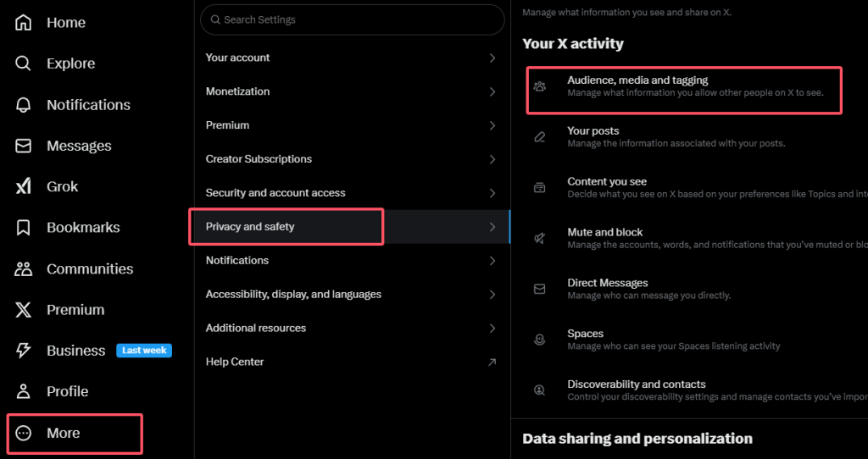Viewport: 868px width, 459px height.
Task: Click the Premium X logo icon
Action: click(23, 310)
